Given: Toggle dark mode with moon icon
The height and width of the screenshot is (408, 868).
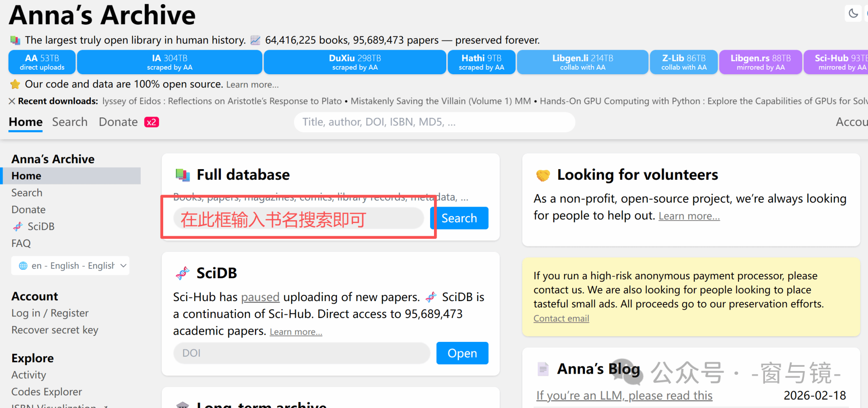Looking at the screenshot, I should coord(853,13).
